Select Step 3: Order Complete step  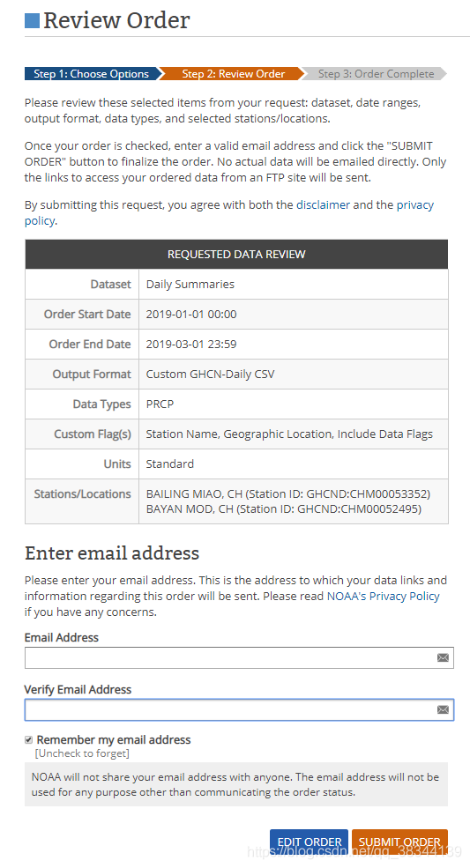tap(376, 74)
